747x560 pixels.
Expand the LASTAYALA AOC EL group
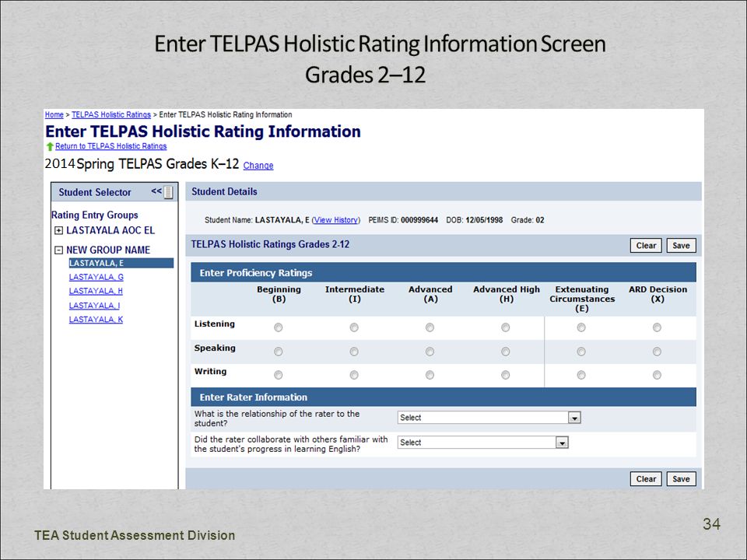pyautogui.click(x=58, y=230)
